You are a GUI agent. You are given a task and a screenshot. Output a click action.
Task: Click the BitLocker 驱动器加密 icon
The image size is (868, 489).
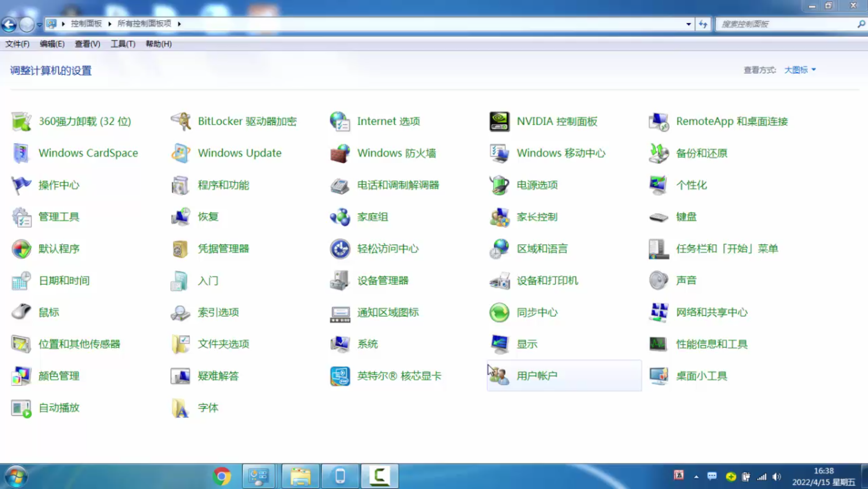pos(181,121)
